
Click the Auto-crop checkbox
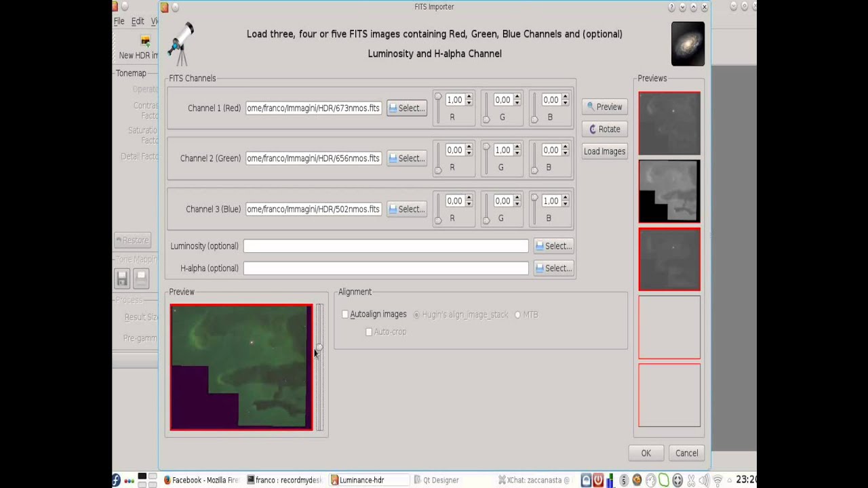369,332
